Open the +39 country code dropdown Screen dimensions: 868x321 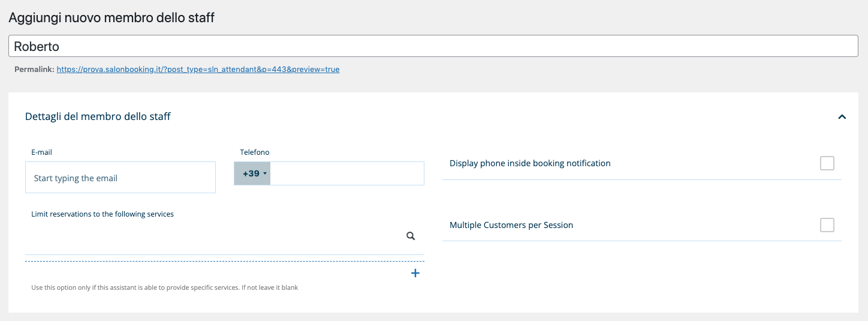coord(252,173)
